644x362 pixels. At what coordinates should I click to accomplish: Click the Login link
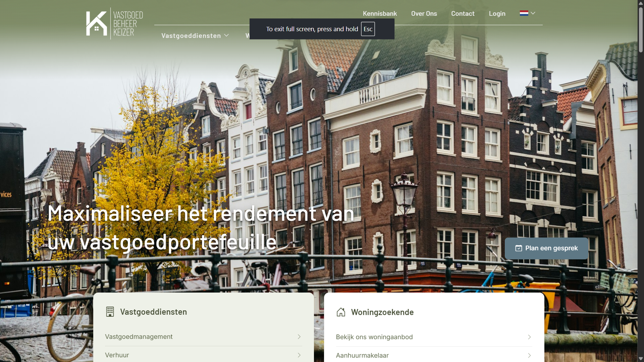(497, 14)
